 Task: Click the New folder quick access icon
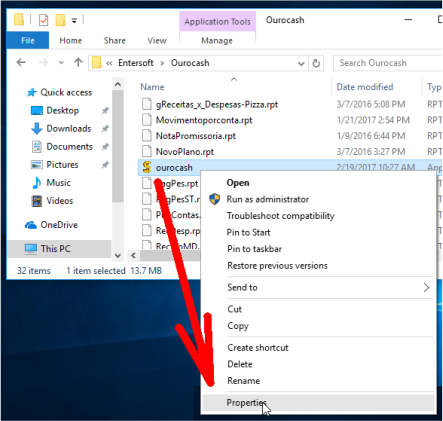[60, 20]
